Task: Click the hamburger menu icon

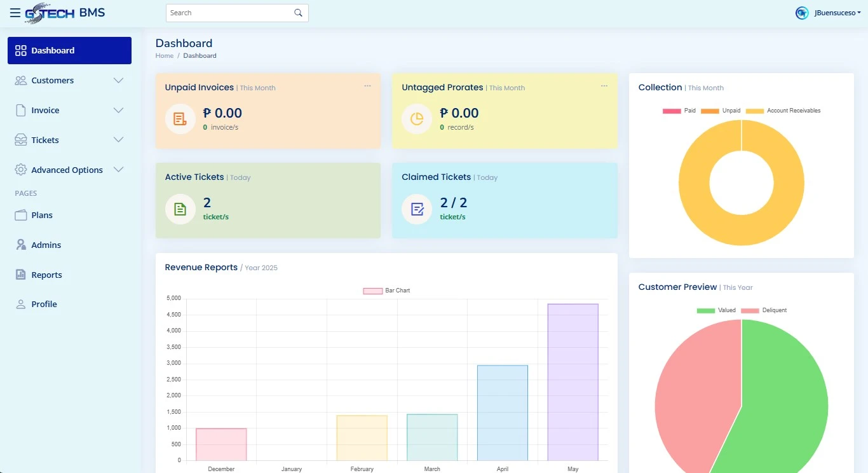Action: (x=15, y=13)
